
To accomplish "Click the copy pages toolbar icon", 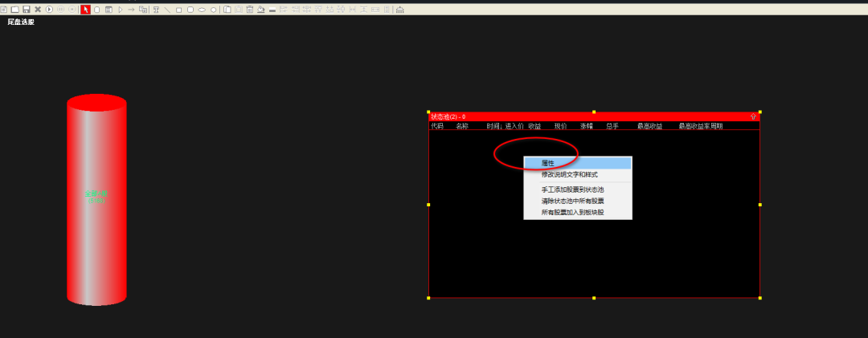I will [x=227, y=10].
